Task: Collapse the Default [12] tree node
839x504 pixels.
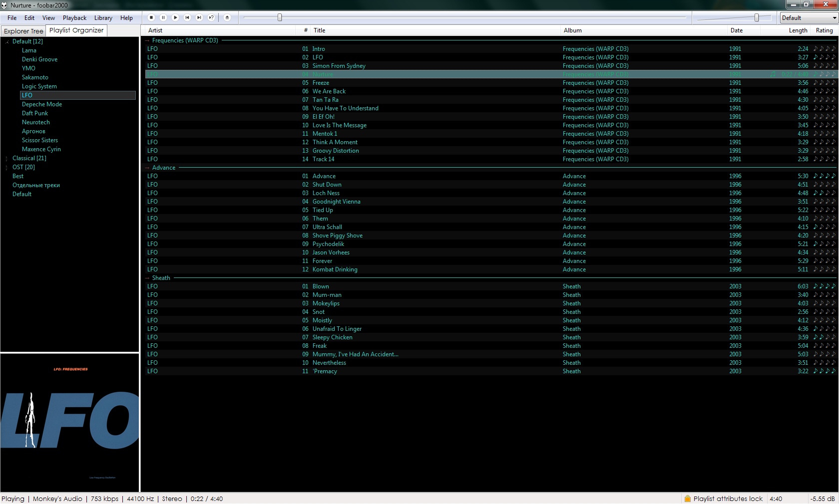Action: 7,41
